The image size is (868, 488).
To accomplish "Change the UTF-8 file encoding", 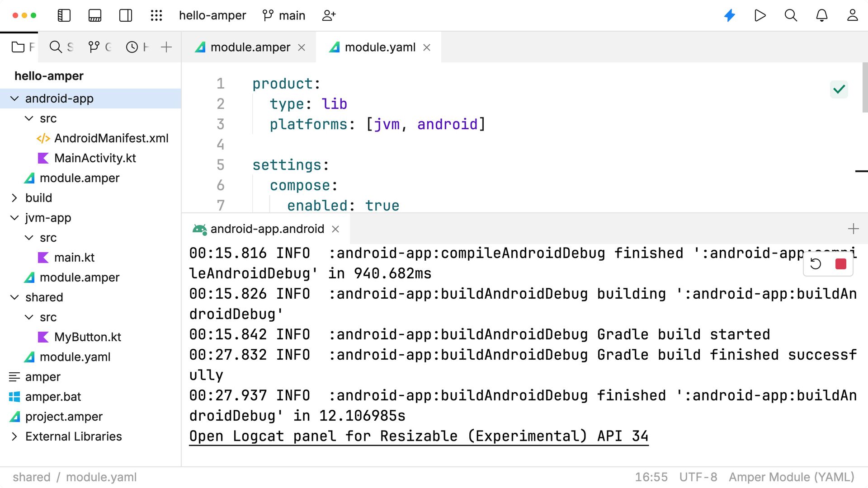I will (698, 477).
